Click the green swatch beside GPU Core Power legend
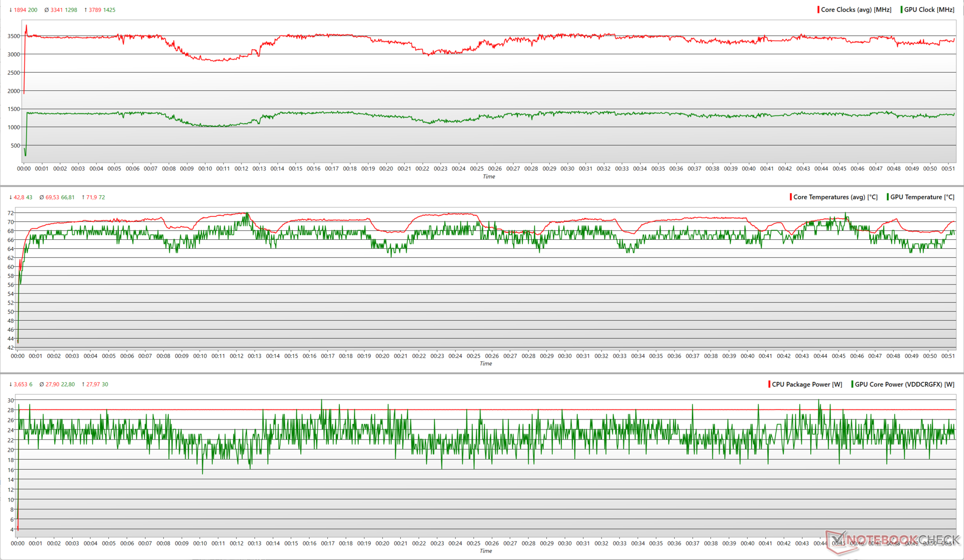 (x=852, y=384)
